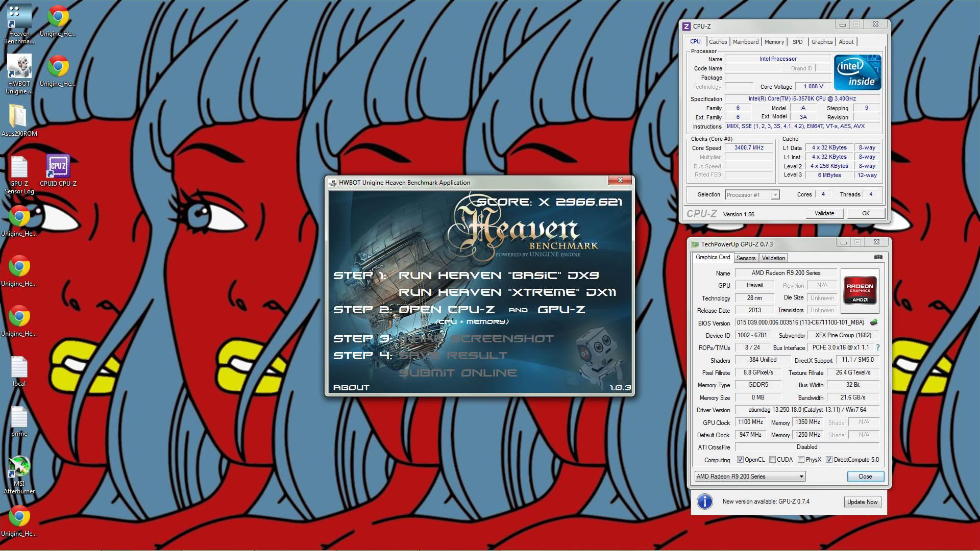Screen dimensions: 980x551
Task: Open the Processor #1 selection dropdown
Action: (x=752, y=195)
